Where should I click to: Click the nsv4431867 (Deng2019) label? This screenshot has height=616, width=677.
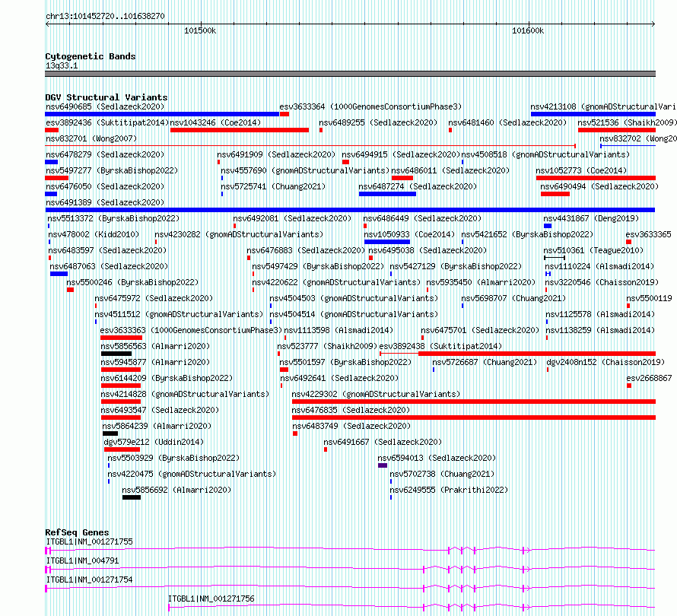click(590, 218)
